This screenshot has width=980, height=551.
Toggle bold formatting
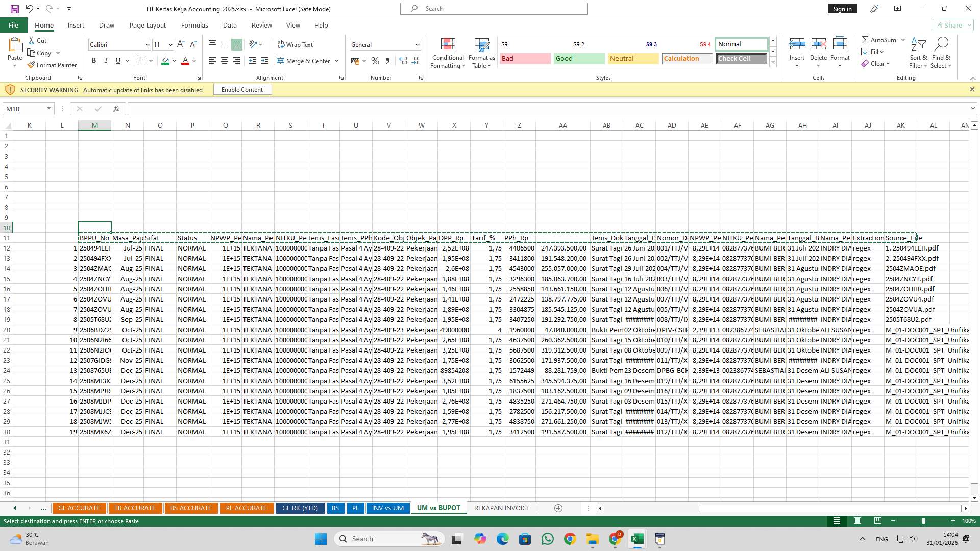point(94,60)
